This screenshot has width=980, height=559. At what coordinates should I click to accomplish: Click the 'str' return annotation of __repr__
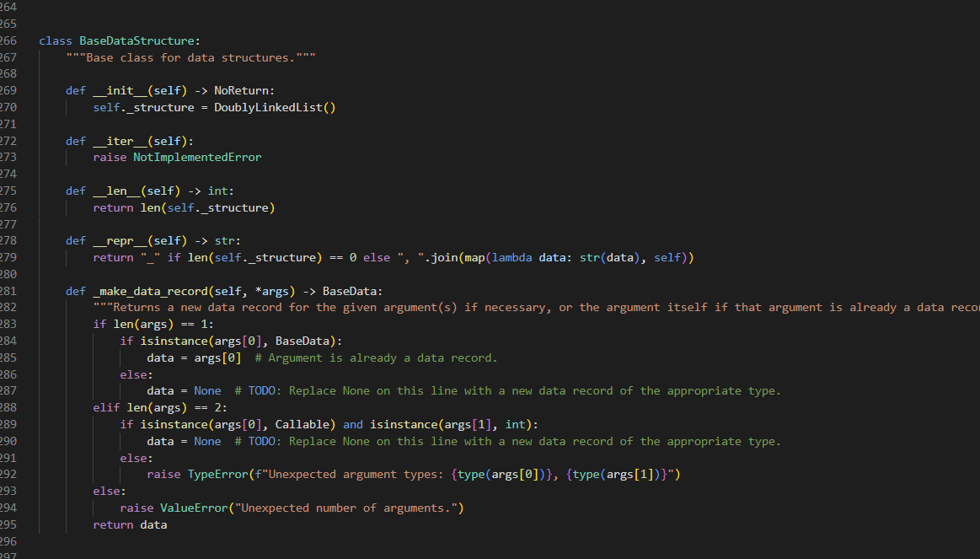click(224, 241)
